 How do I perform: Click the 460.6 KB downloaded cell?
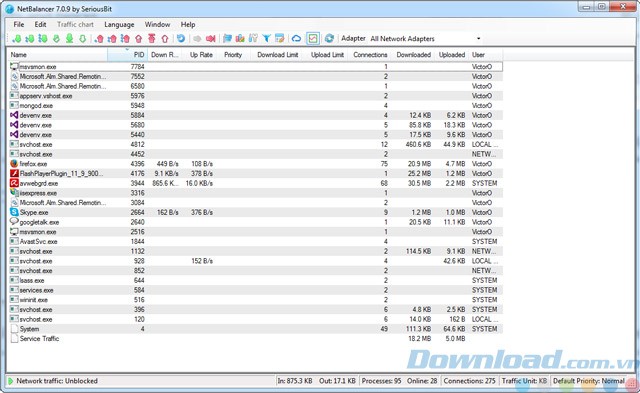click(x=418, y=144)
